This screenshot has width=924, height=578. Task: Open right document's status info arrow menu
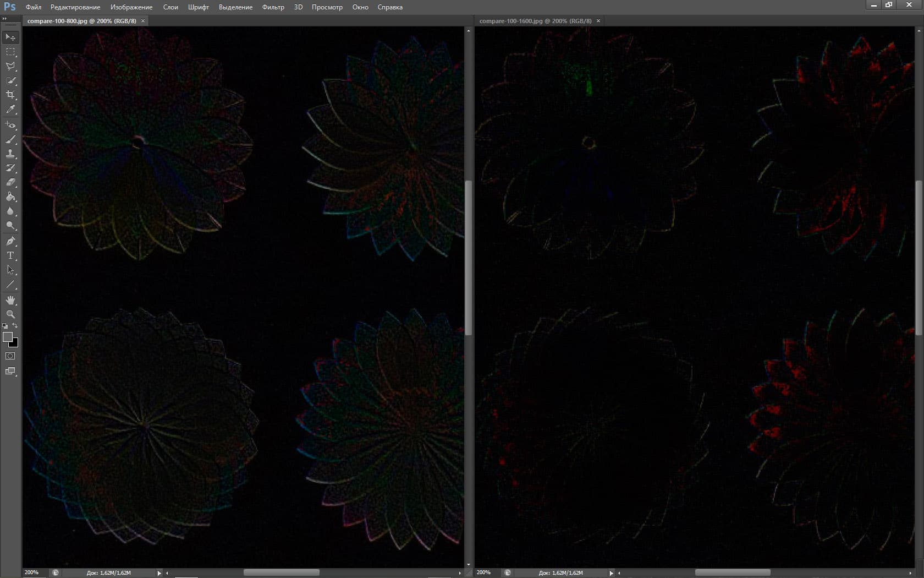pyautogui.click(x=612, y=573)
